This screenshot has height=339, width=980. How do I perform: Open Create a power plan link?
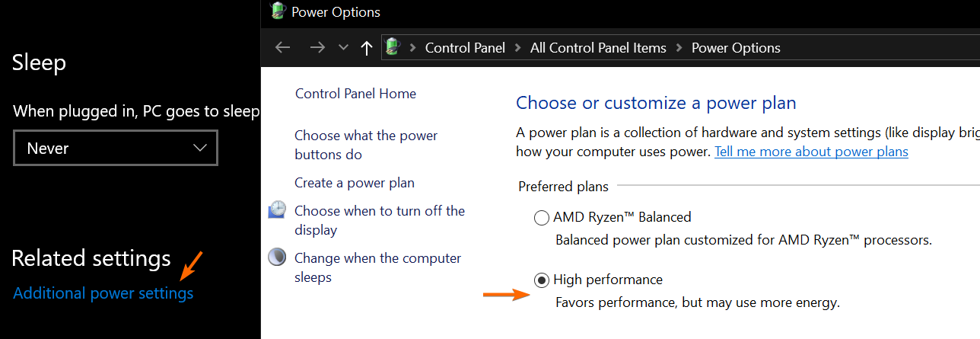point(355,183)
